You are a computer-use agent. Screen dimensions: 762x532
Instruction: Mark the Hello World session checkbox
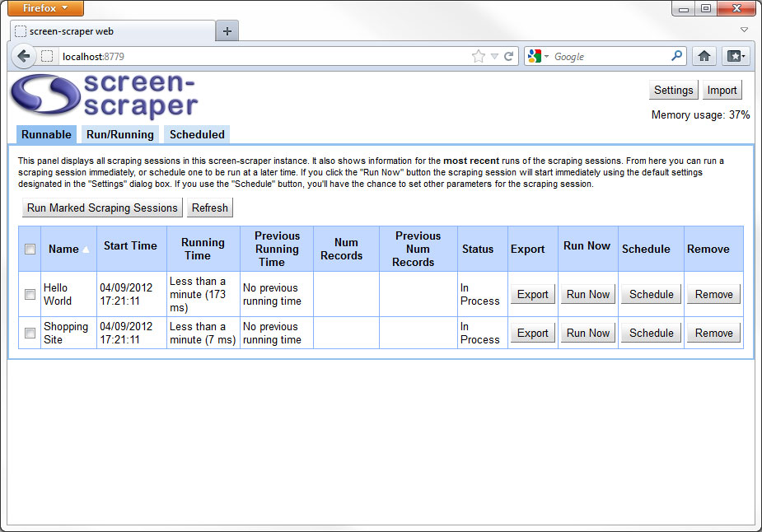click(30, 295)
